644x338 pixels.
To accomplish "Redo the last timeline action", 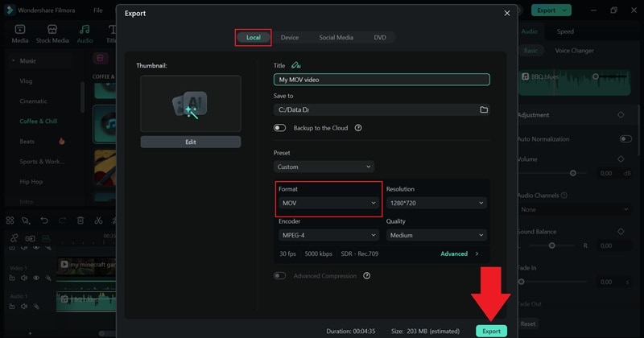I will (63, 221).
